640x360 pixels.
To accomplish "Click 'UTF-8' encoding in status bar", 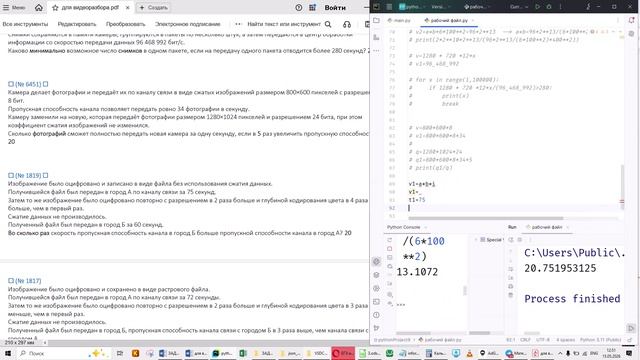I will click(543, 340).
